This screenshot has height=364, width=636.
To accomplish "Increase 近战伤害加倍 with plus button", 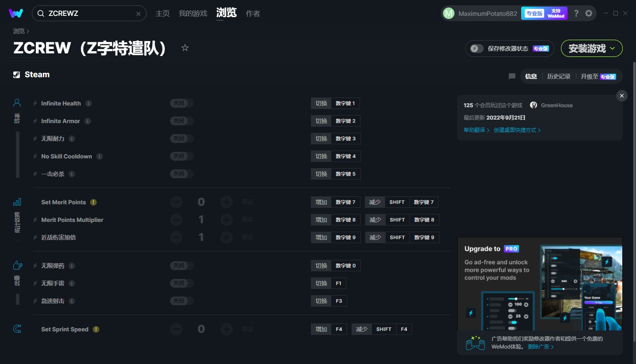I will click(227, 237).
